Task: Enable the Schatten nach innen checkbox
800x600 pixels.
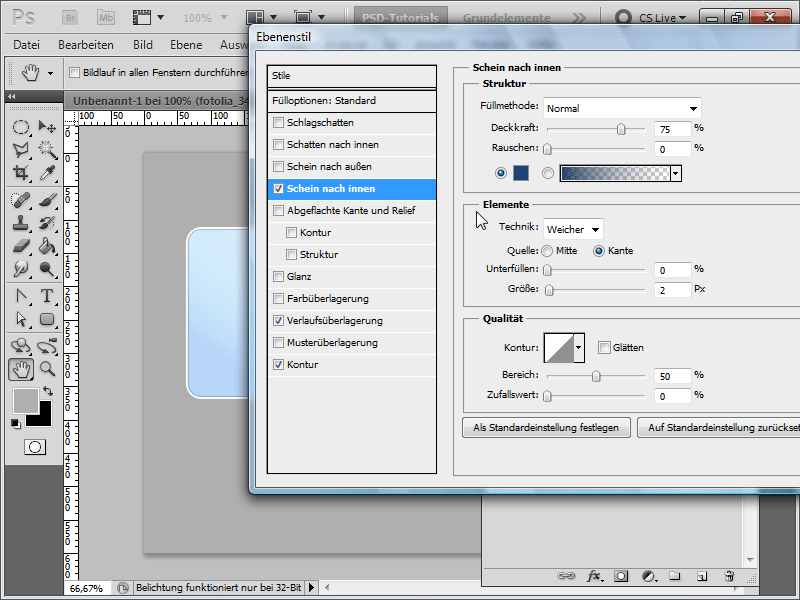Action: [278, 144]
